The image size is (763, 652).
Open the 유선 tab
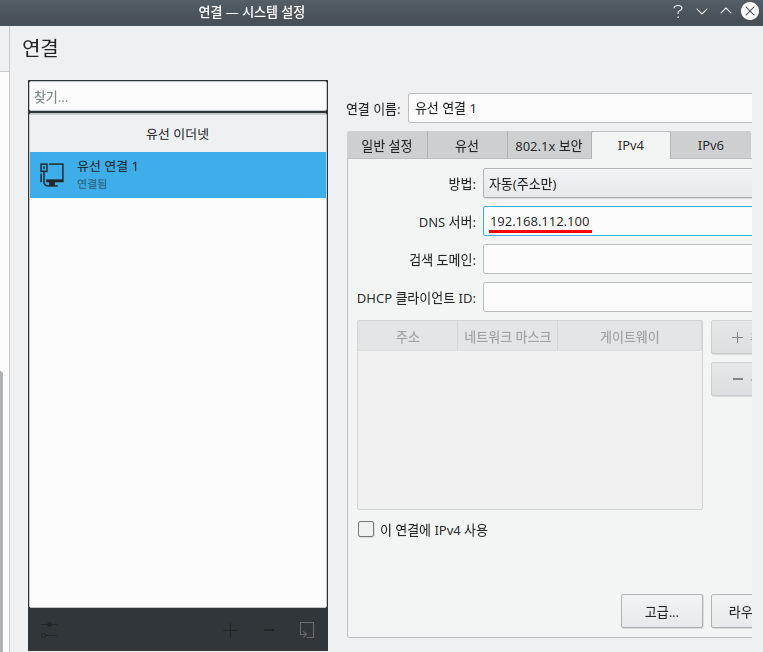[x=467, y=146]
